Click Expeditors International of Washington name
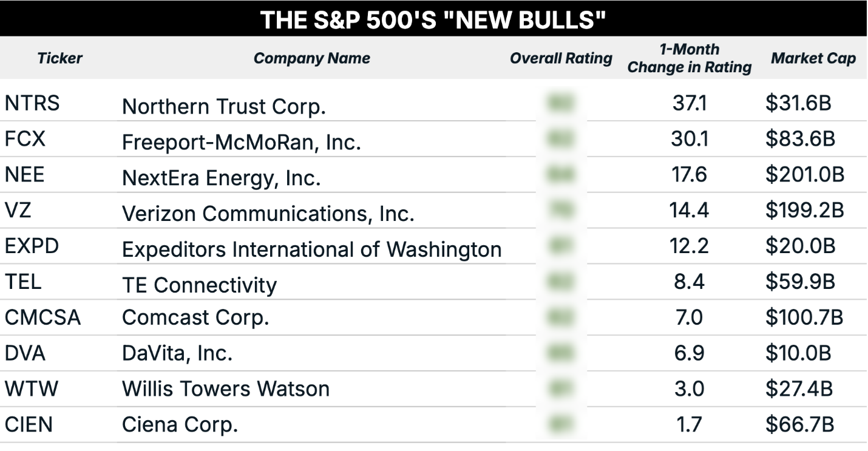This screenshot has height=451, width=868. tap(311, 249)
